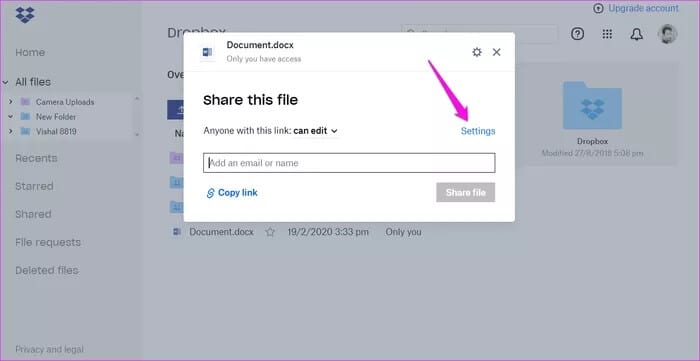Screen dimensions: 700x361
Task: Open Deleted files in sidebar
Action: pyautogui.click(x=47, y=270)
